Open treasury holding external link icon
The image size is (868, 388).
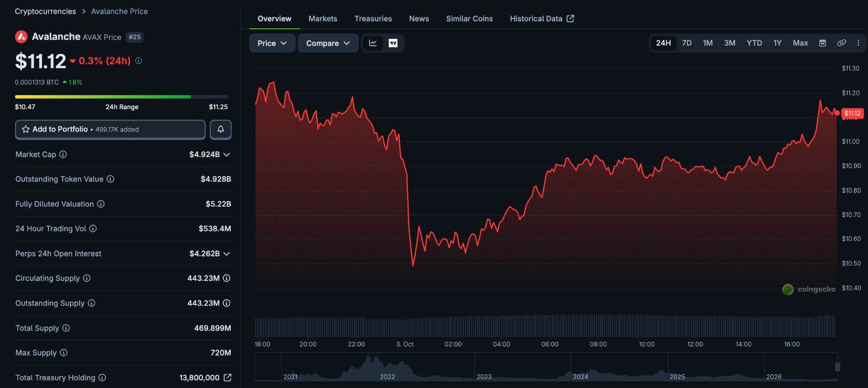pos(228,377)
